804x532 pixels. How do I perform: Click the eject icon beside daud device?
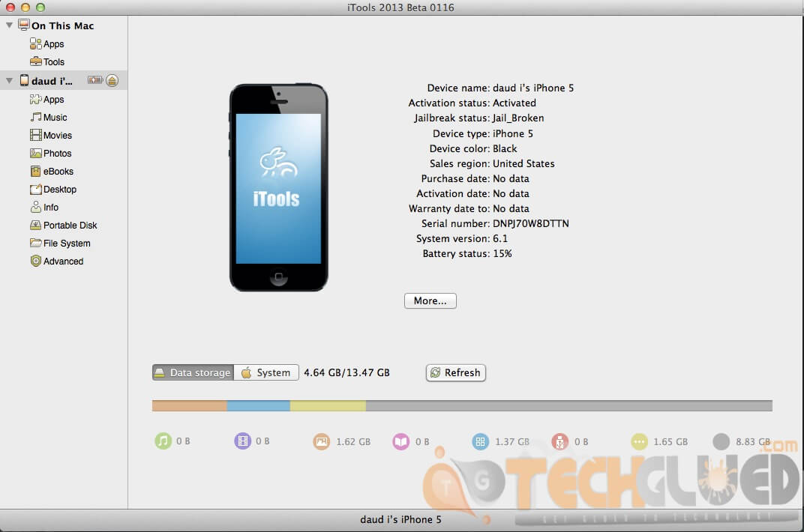point(112,80)
